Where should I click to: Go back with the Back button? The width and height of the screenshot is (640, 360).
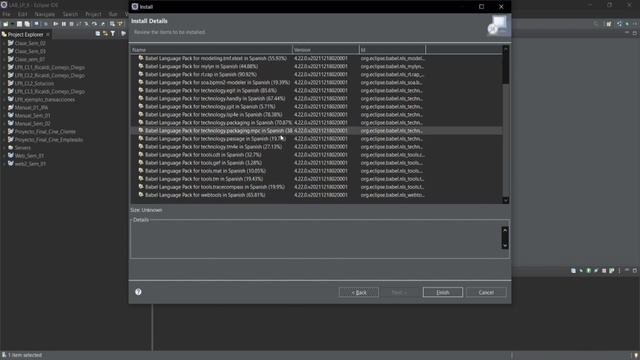359,292
